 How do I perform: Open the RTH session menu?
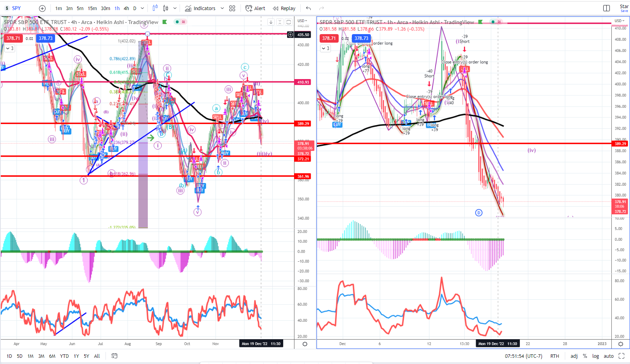(555, 356)
